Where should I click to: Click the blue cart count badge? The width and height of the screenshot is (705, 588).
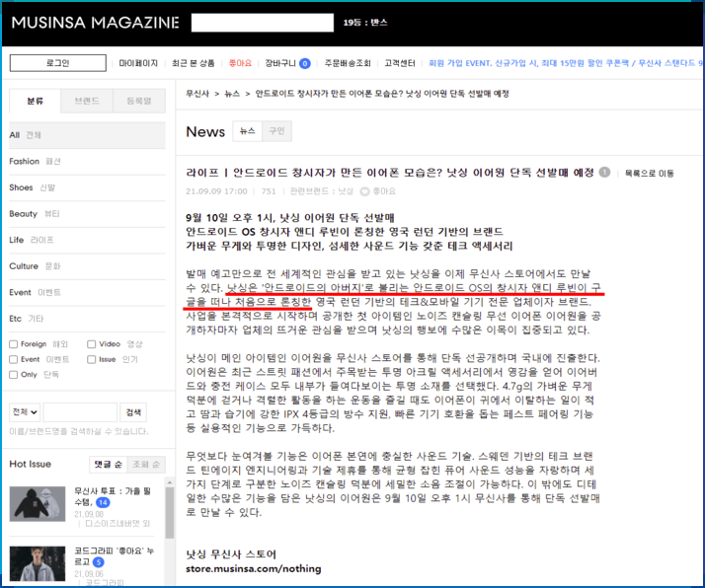(x=305, y=64)
